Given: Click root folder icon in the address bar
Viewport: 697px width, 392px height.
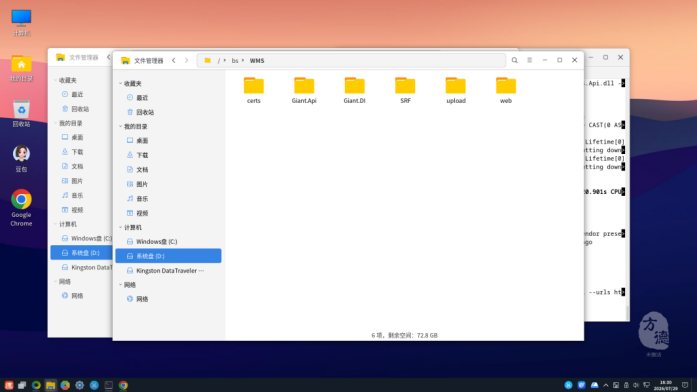Looking at the screenshot, I should [208, 60].
